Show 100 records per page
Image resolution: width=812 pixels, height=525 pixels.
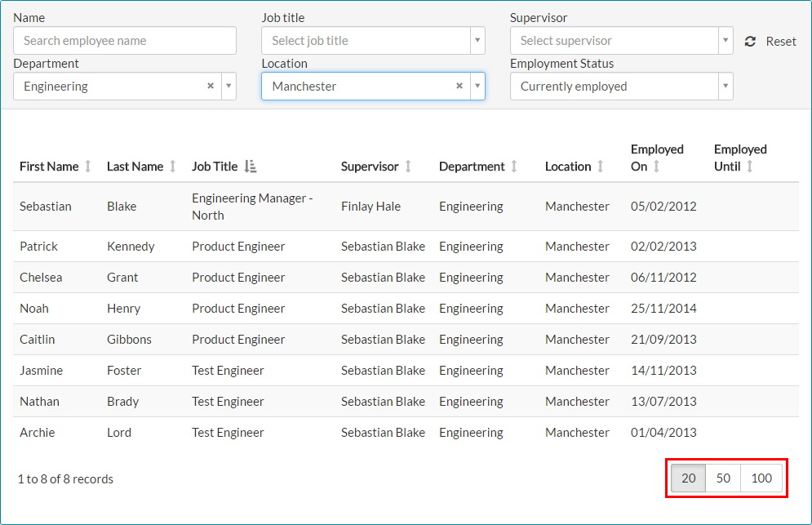pos(761,478)
